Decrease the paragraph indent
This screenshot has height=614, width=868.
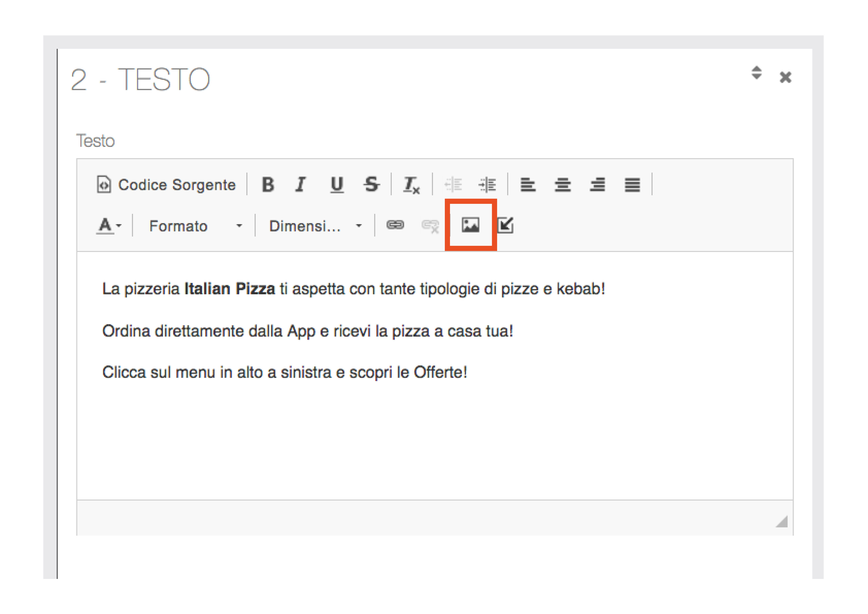453,185
